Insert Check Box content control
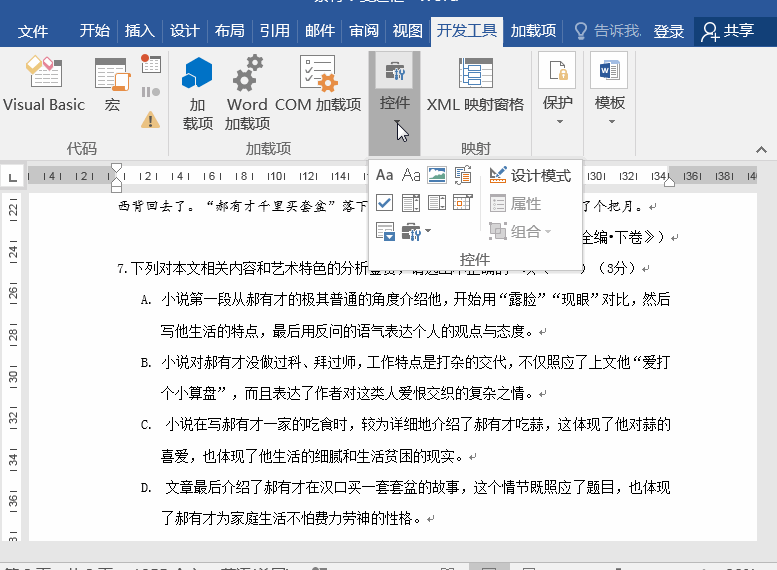The height and width of the screenshot is (570, 777). pos(385,203)
